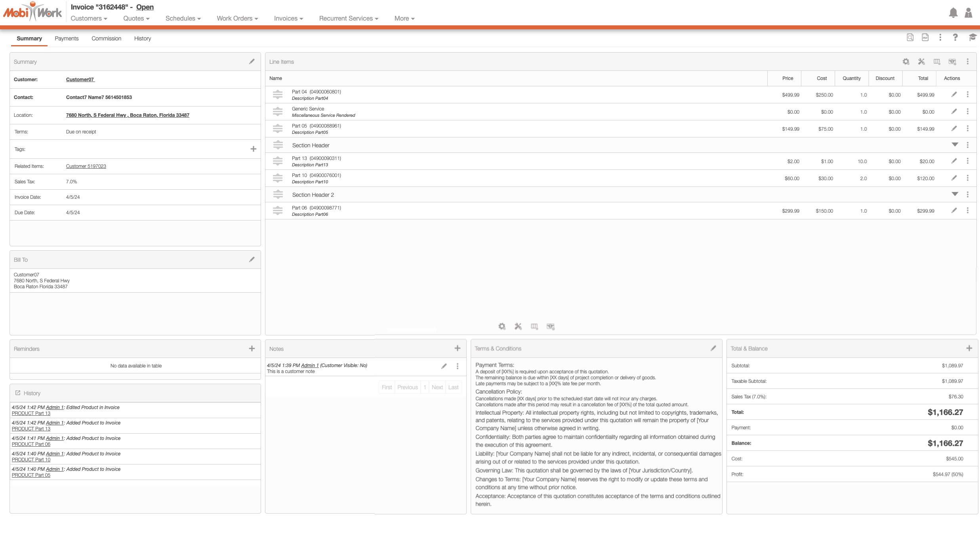Click the Next pagination button in Notes
The image size is (980, 533).
tap(437, 387)
